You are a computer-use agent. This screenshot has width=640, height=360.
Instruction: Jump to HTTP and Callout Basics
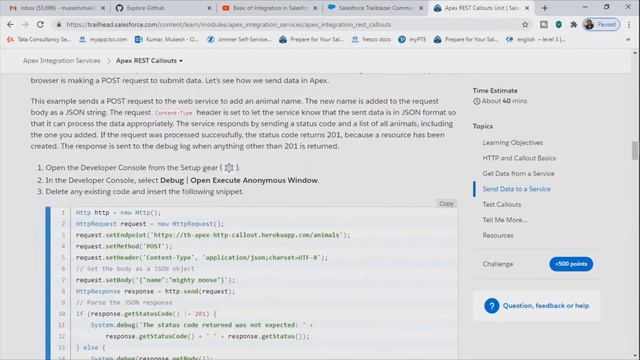click(519, 158)
